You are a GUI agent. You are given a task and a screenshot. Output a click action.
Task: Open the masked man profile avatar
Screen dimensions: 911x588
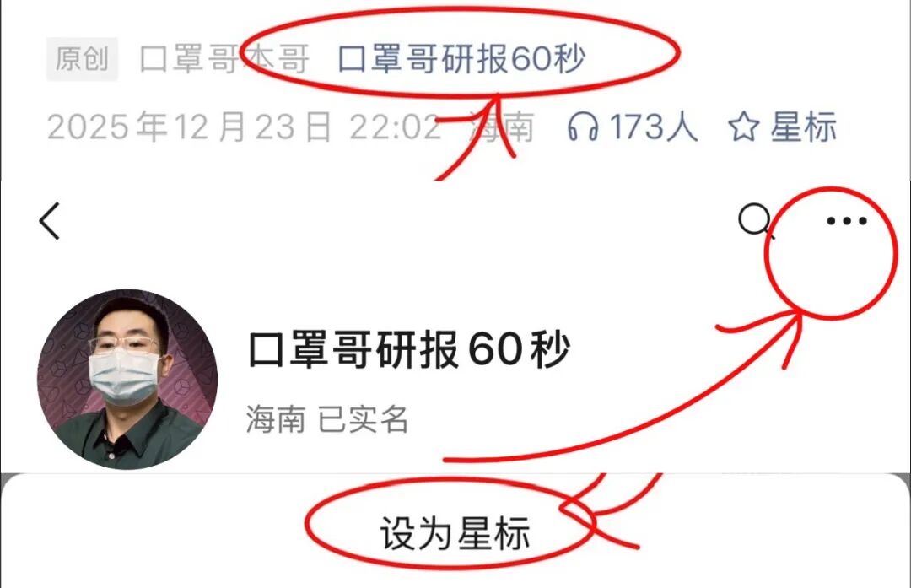coord(127,380)
